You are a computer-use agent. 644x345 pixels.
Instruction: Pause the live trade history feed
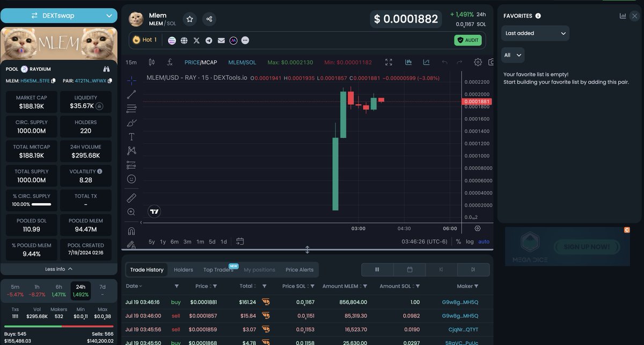(377, 270)
